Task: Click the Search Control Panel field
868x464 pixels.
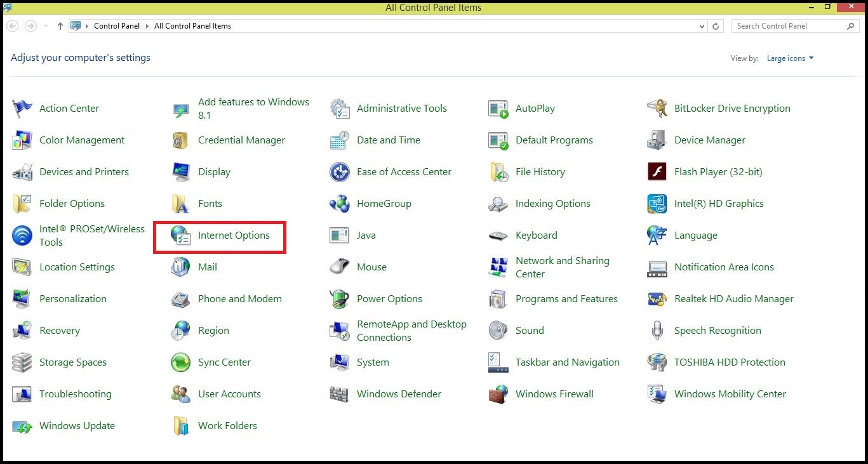Action: pos(787,26)
